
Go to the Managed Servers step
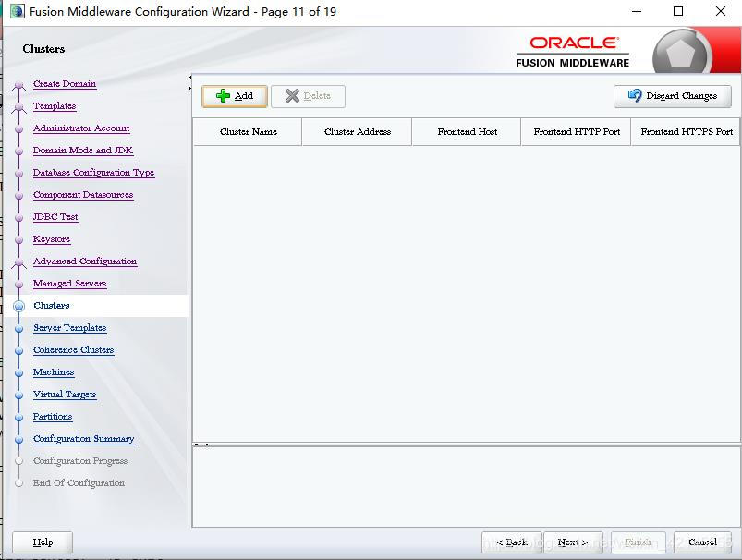[x=70, y=284]
